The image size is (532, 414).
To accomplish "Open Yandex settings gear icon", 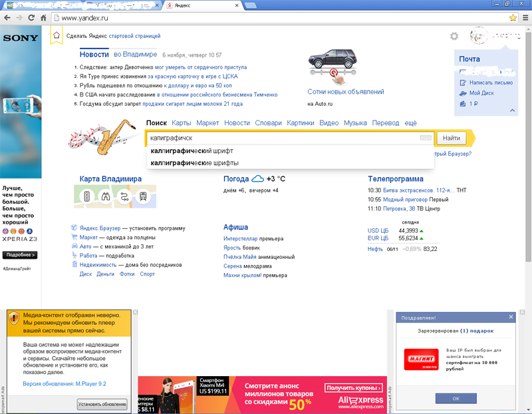I will (x=454, y=36).
